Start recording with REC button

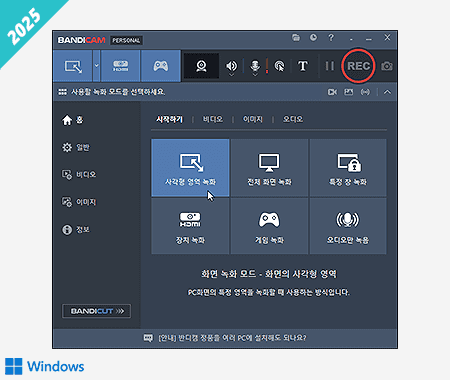point(359,66)
